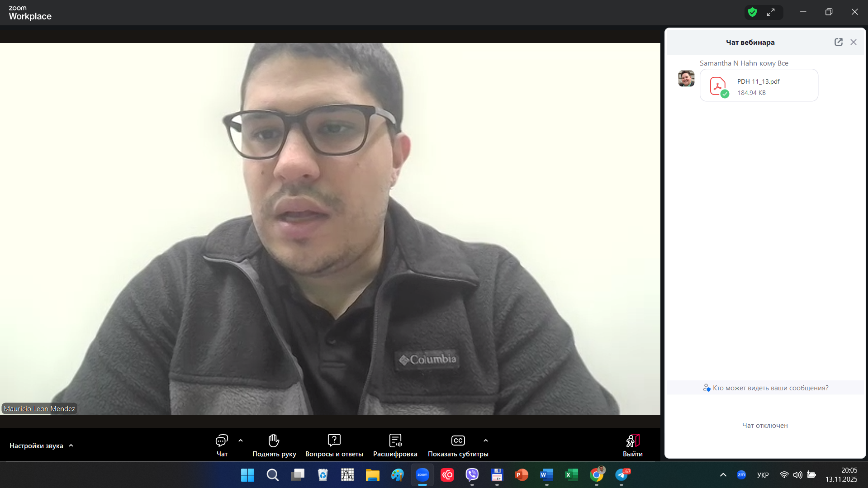Open the audio settings (Настройки звука) menu

pyautogui.click(x=41, y=446)
